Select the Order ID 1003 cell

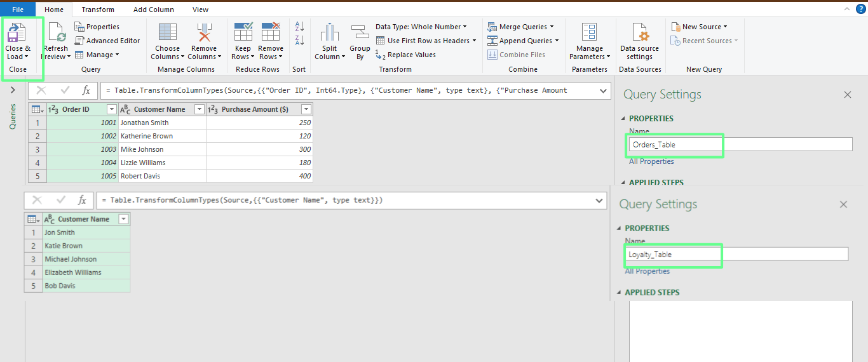point(83,149)
